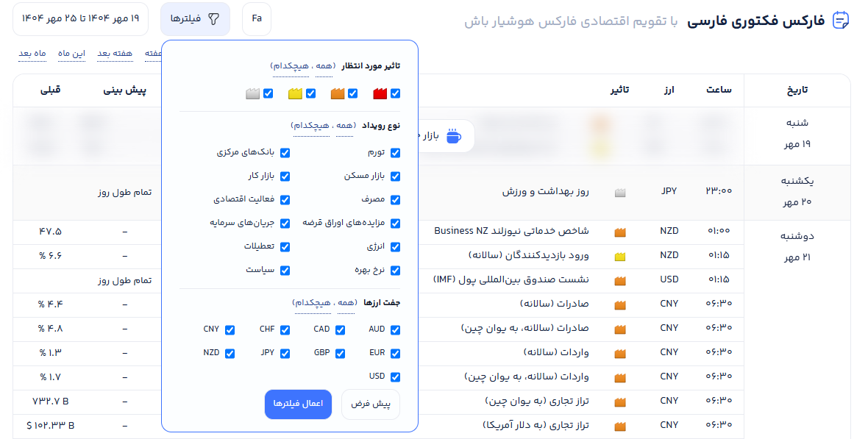Screen dimensions: 868x439
Task: Click the coffee cup icon in Saturday's row
Action: [x=454, y=136]
